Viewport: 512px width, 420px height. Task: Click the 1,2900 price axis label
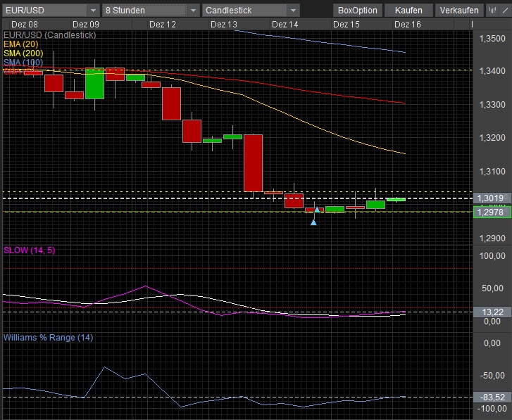tap(492, 238)
